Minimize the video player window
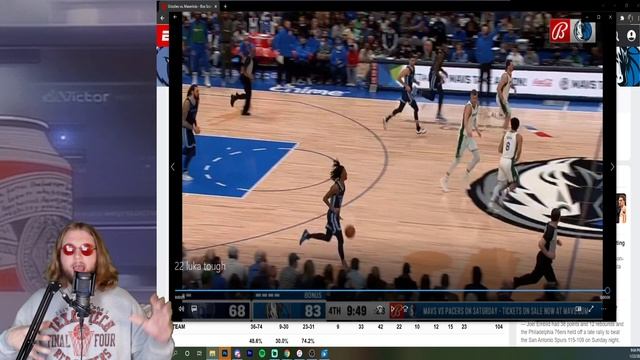This screenshot has height=360, width=640. [x=587, y=17]
